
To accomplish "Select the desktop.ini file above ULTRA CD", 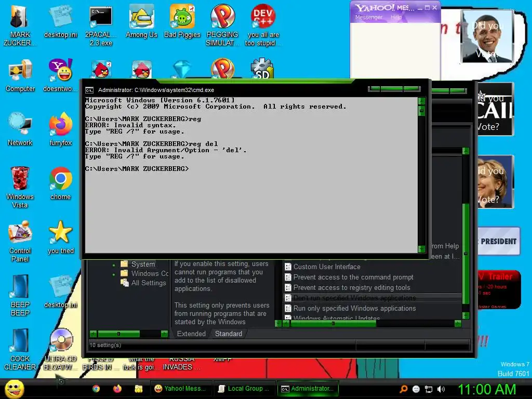I will pos(60,292).
